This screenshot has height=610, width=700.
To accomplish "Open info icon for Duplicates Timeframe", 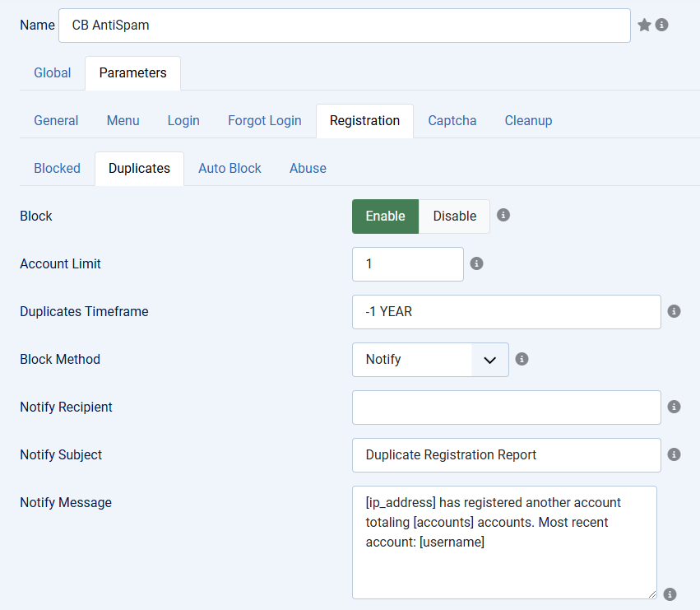I will click(x=674, y=311).
